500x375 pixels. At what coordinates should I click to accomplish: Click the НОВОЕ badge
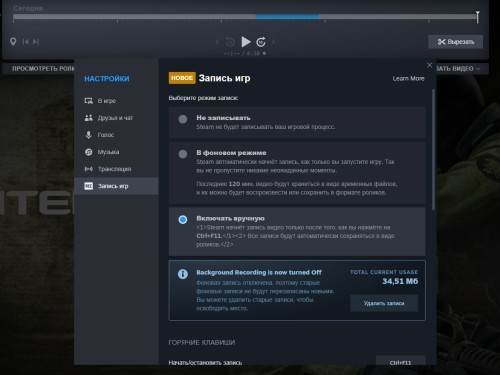(x=182, y=78)
